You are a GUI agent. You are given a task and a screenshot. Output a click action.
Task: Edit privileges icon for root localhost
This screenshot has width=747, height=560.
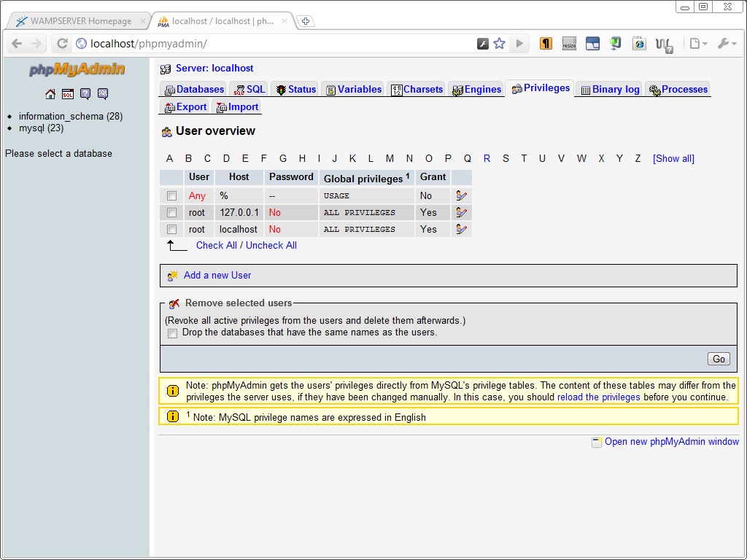click(x=461, y=229)
